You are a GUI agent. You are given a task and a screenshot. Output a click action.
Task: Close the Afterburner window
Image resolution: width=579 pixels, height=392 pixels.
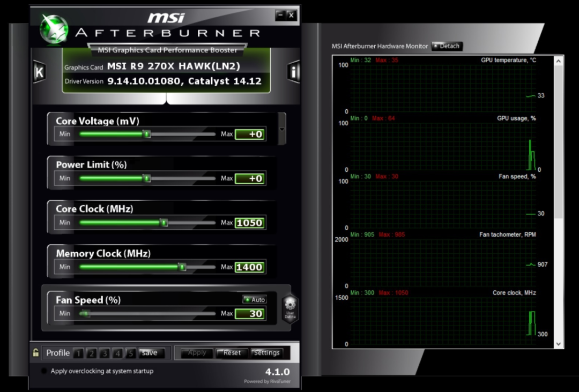(291, 15)
